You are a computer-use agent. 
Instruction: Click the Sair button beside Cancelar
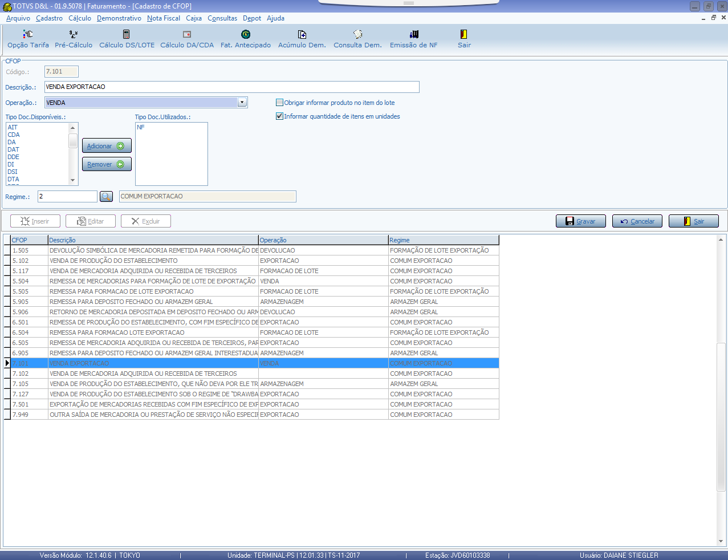(x=694, y=221)
